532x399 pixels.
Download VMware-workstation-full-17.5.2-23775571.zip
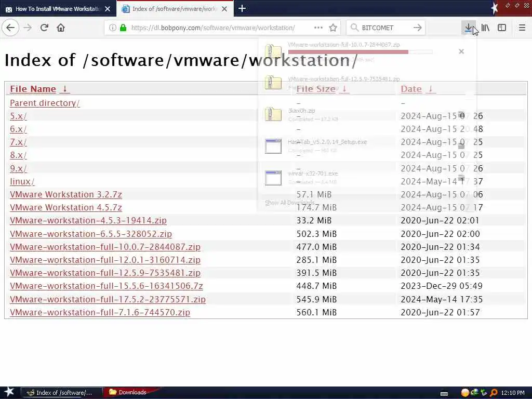[108, 299]
